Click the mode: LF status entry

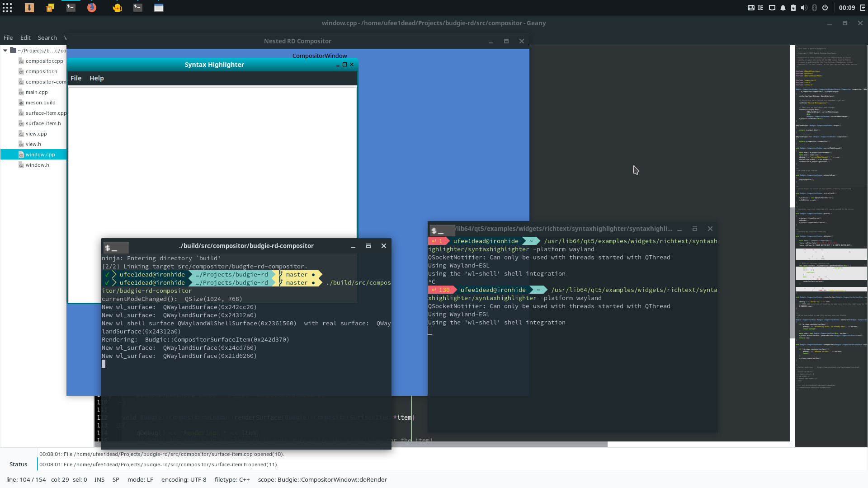point(140,480)
